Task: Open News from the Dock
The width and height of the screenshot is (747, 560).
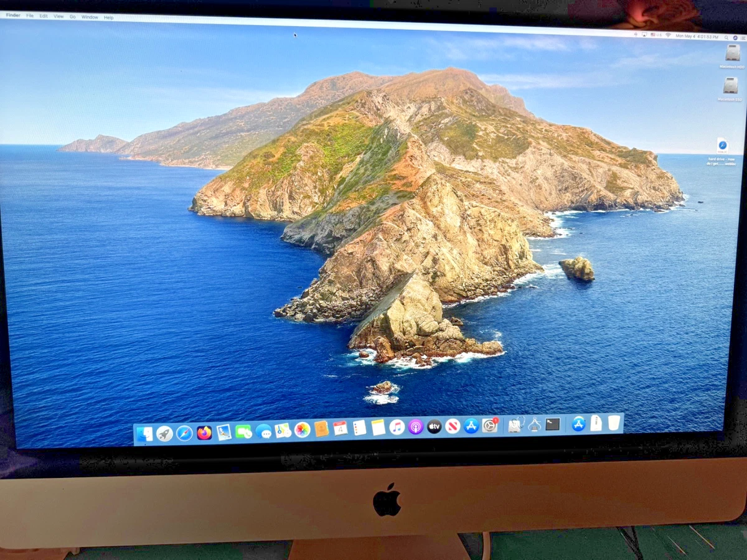Action: pos(453,426)
